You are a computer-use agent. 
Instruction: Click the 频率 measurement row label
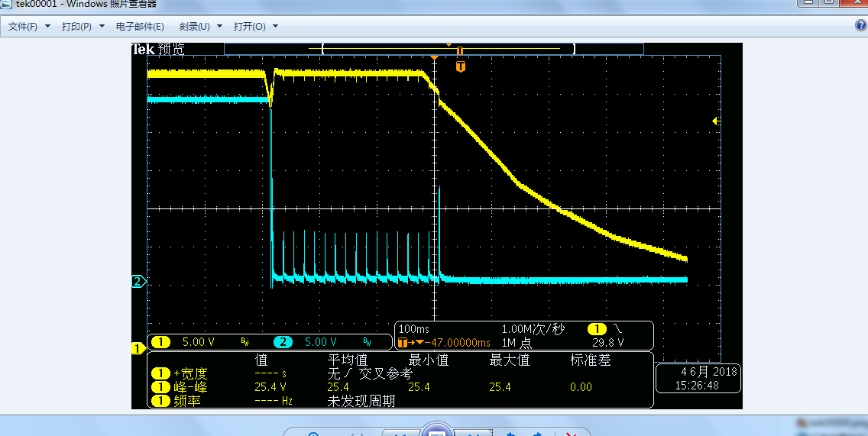click(186, 401)
